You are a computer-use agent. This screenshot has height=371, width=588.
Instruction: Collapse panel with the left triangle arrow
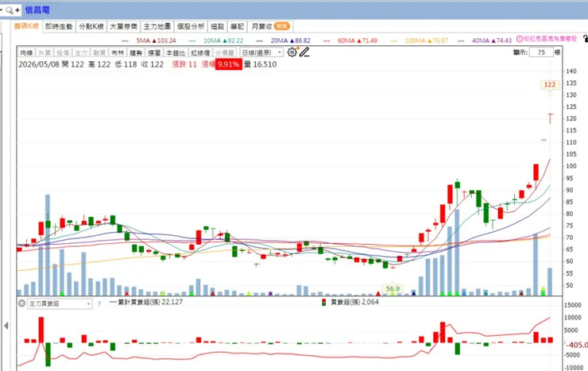(x=6, y=326)
